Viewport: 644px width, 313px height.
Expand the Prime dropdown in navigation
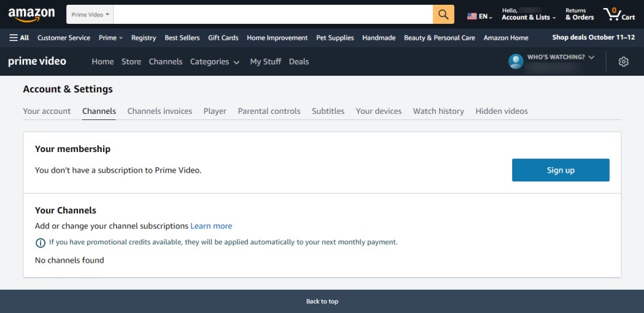point(111,38)
